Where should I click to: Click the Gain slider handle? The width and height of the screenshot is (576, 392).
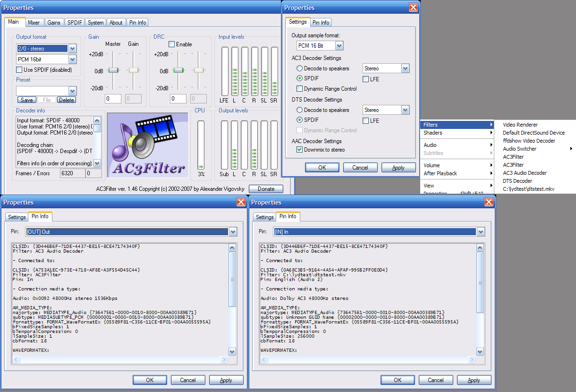(x=134, y=70)
